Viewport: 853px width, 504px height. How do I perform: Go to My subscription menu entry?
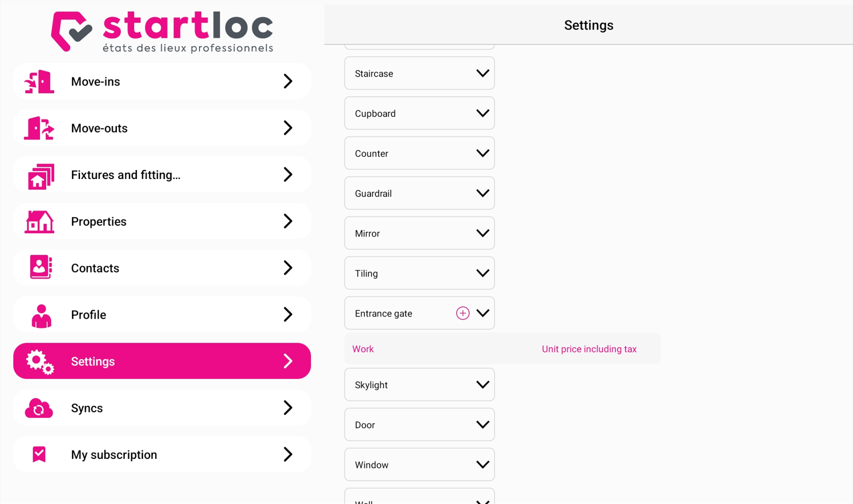point(162,454)
